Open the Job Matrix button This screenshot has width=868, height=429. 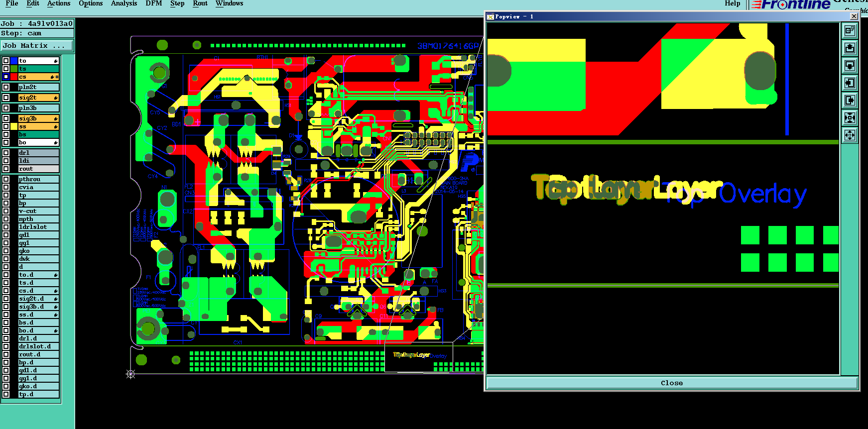pos(37,45)
